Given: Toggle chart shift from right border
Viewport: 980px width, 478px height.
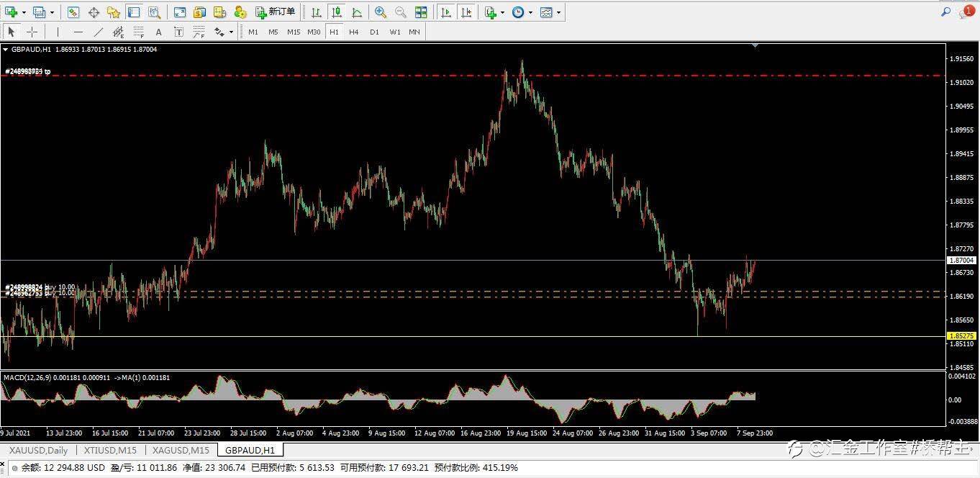Looking at the screenshot, I should point(467,12).
